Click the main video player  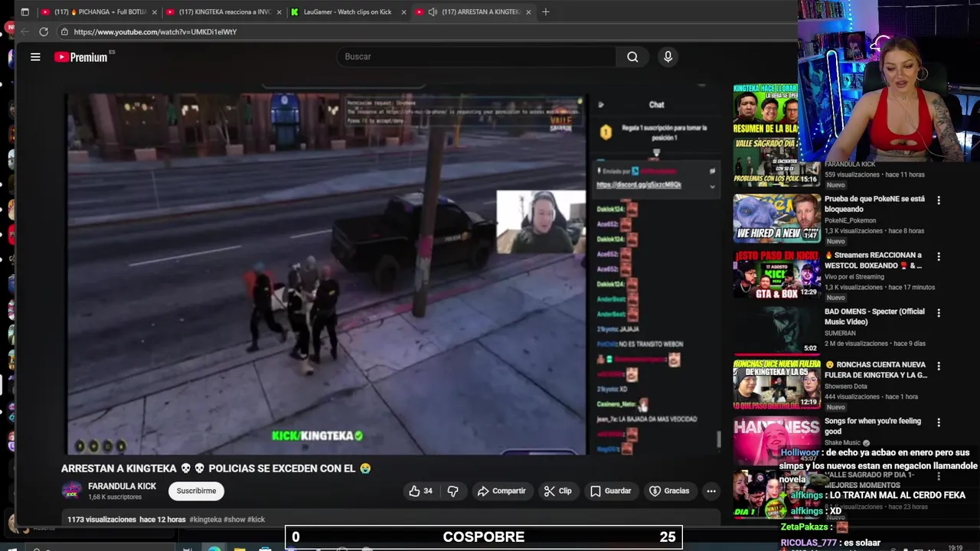click(326, 274)
